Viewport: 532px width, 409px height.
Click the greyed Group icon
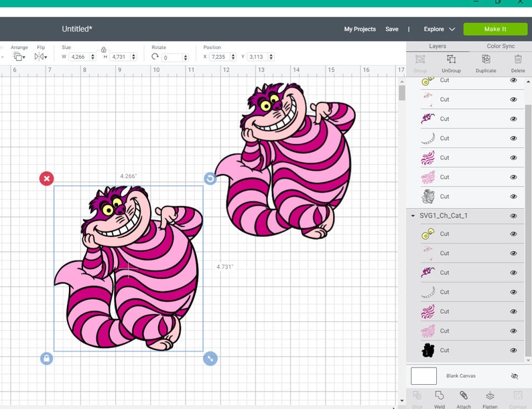click(420, 60)
